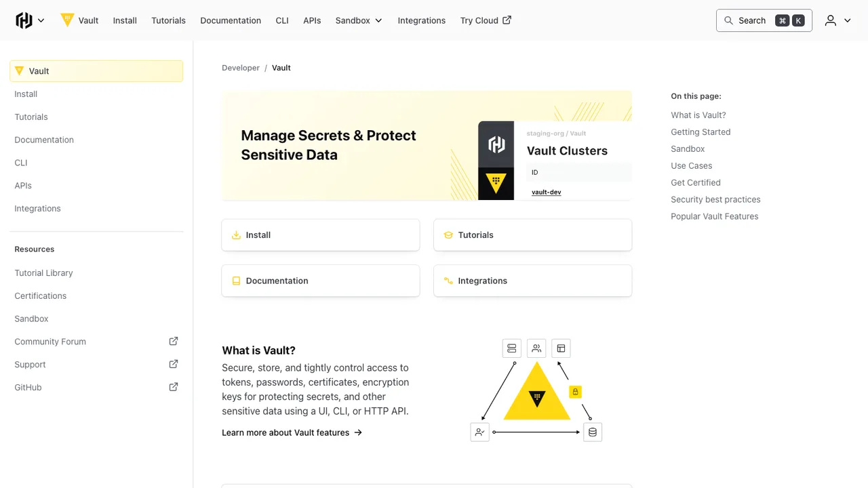Click the Vault breadcrumb
The image size is (868, 488).
click(281, 68)
